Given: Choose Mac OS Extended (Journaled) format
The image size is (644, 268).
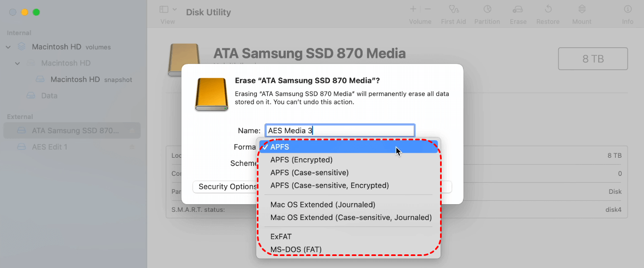Looking at the screenshot, I should pyautogui.click(x=323, y=205).
